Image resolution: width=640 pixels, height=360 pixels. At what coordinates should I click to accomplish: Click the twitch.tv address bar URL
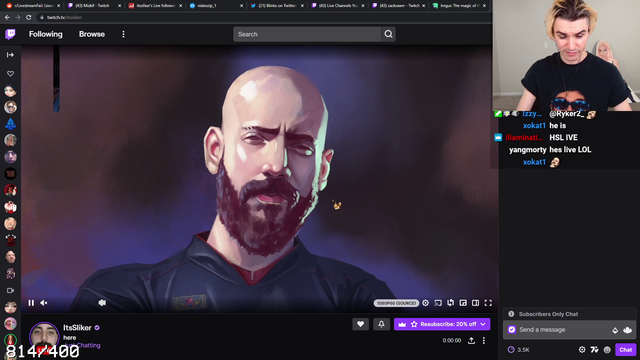(x=64, y=18)
